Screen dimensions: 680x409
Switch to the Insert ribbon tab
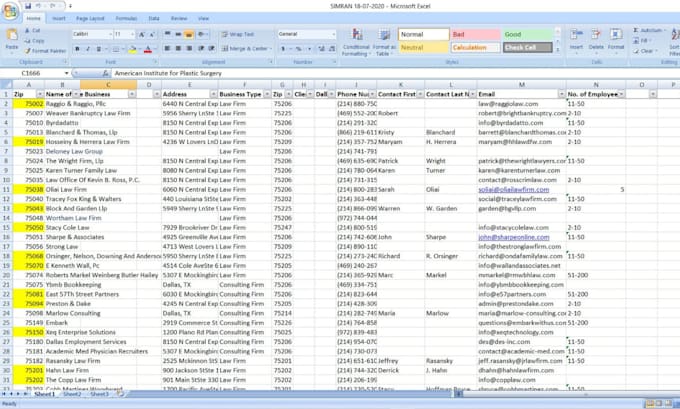coord(59,19)
